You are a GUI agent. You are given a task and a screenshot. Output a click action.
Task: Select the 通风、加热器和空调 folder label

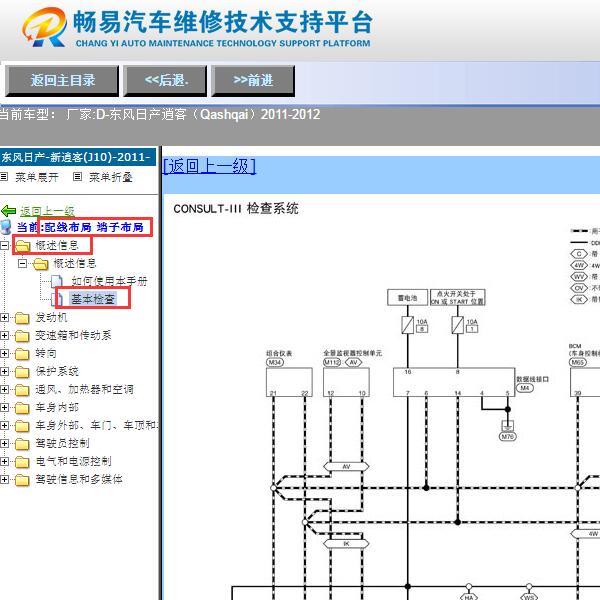pos(85,390)
